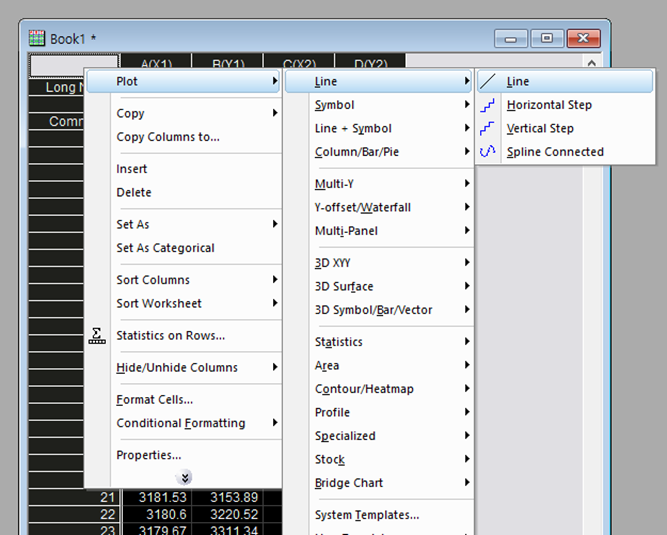Image resolution: width=667 pixels, height=535 pixels.
Task: Open Hide/Unhide Columns submenu
Action: coord(183,367)
